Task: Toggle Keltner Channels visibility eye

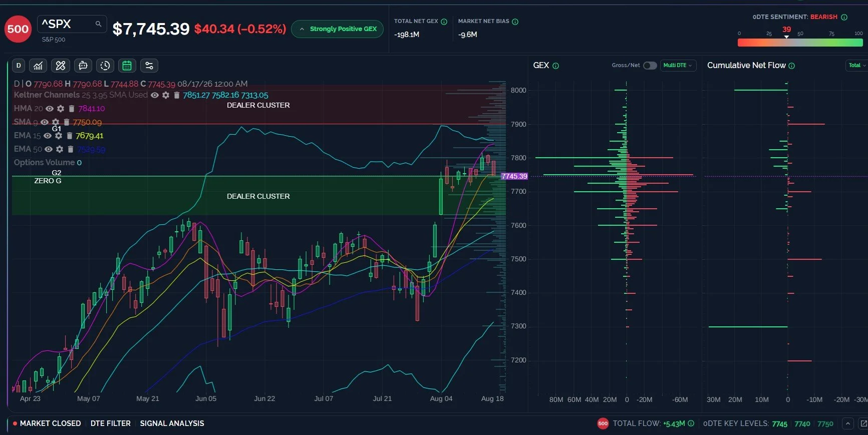Action: [x=155, y=95]
